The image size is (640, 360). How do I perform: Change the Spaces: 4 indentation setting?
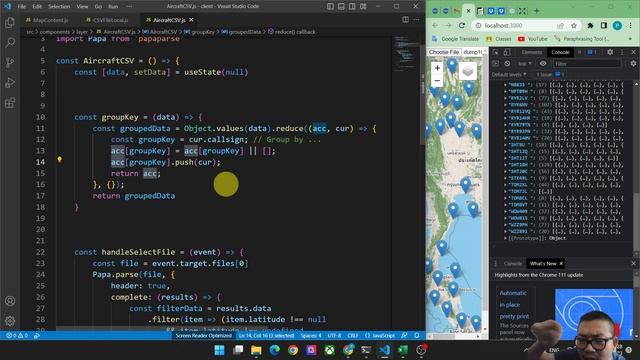coord(311,336)
